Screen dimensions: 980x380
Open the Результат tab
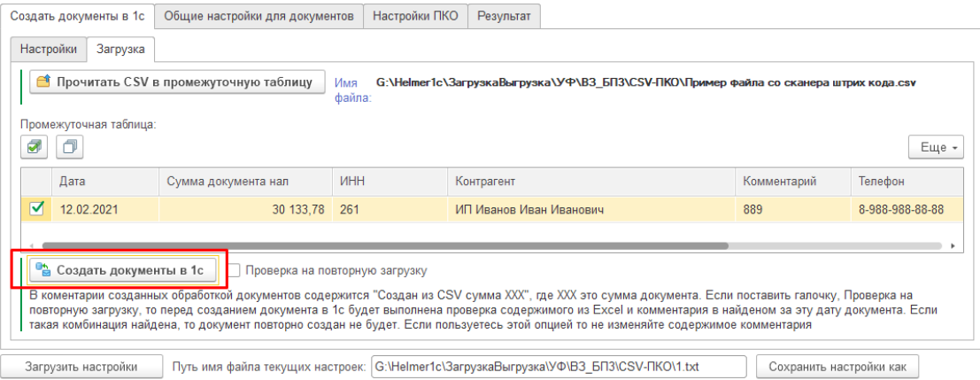click(504, 16)
